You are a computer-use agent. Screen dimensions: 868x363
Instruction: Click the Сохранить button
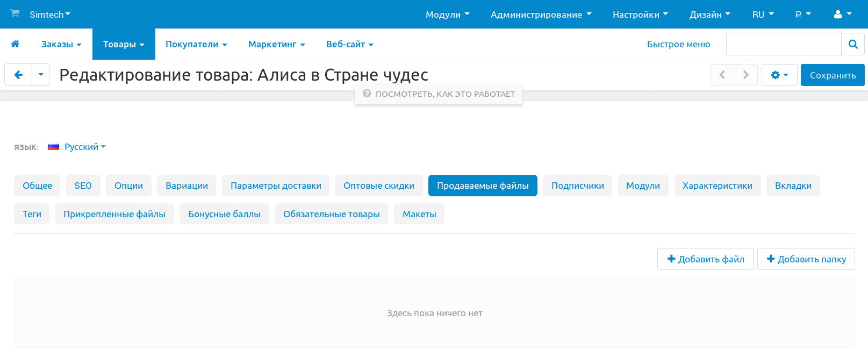[x=833, y=75]
